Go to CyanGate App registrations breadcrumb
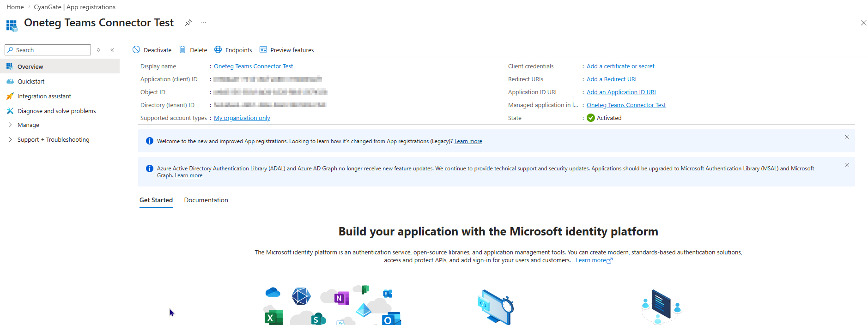The width and height of the screenshot is (868, 325). click(75, 7)
